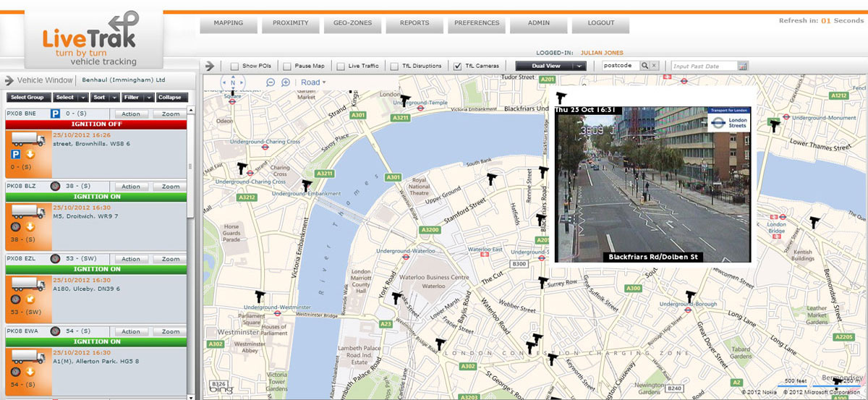Image resolution: width=868 pixels, height=400 pixels.
Task: Click Zoom for vehicle PK08 EZL
Action: [x=171, y=259]
